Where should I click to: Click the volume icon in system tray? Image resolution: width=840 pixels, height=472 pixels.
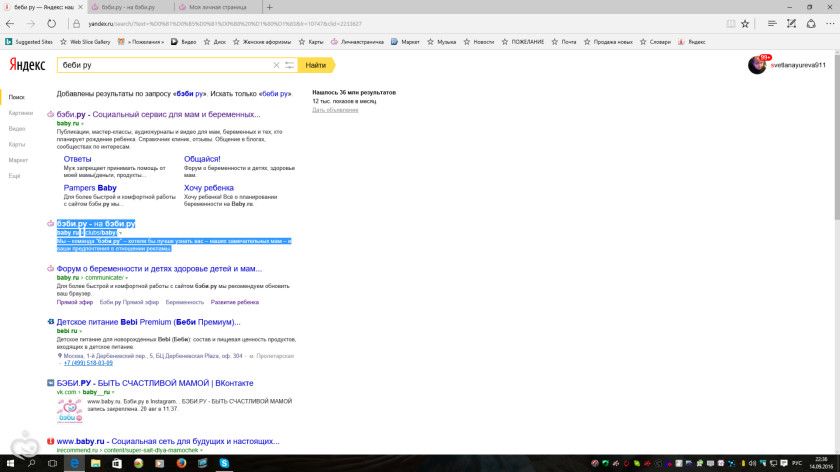pyautogui.click(x=753, y=463)
